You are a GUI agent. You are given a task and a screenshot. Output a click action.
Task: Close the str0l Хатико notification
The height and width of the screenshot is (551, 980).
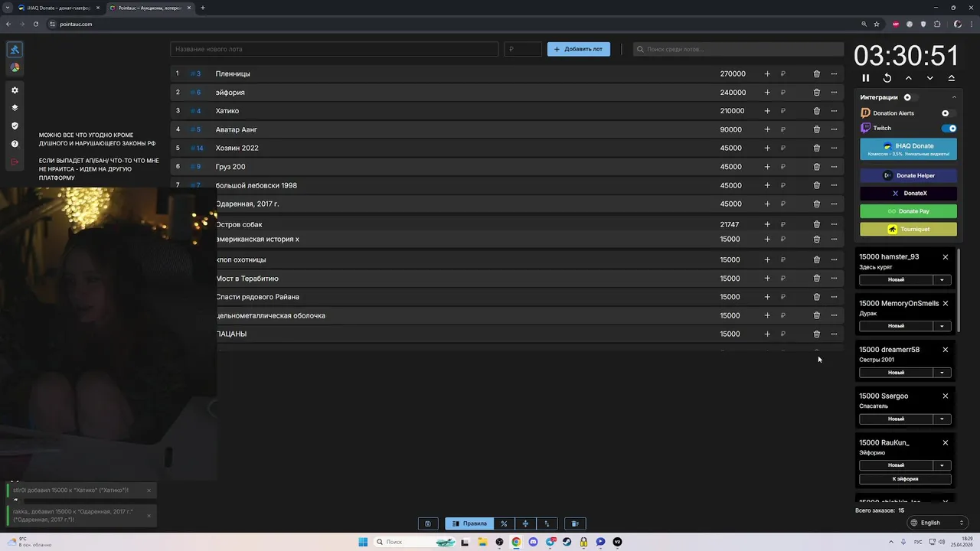coord(149,491)
